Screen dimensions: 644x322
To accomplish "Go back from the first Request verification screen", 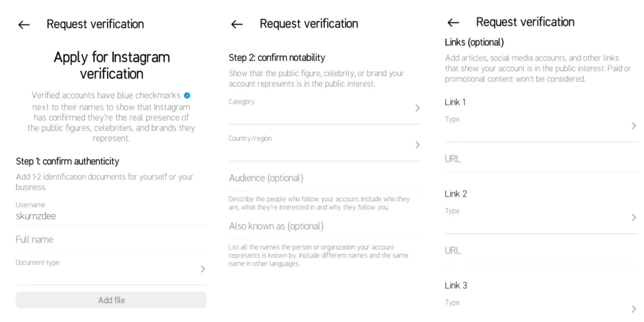I will 24,25.
